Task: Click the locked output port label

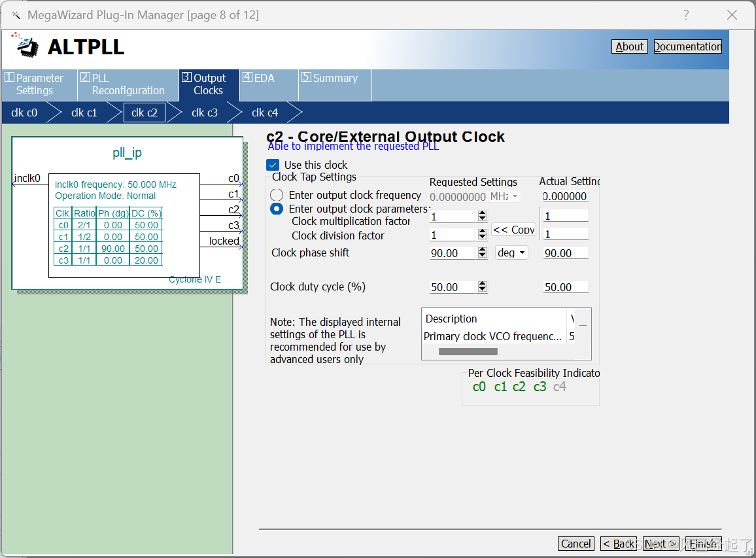Action: tap(224, 241)
